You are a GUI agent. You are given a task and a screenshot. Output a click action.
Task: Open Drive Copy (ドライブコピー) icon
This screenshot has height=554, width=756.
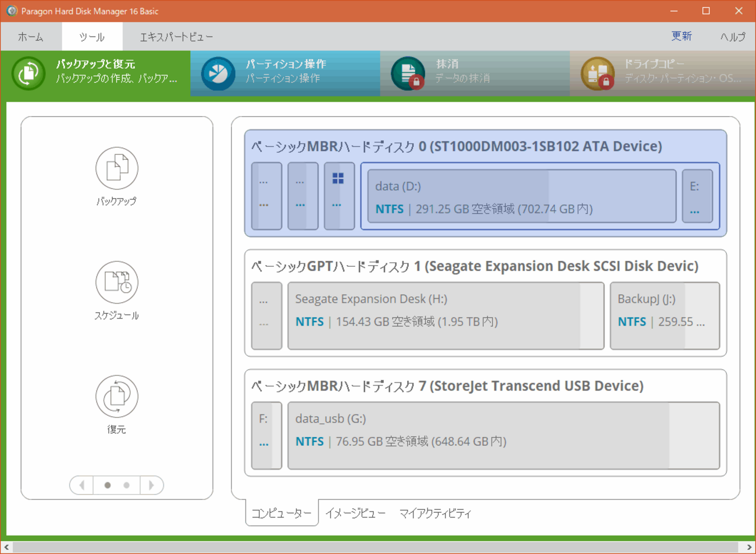click(x=597, y=73)
